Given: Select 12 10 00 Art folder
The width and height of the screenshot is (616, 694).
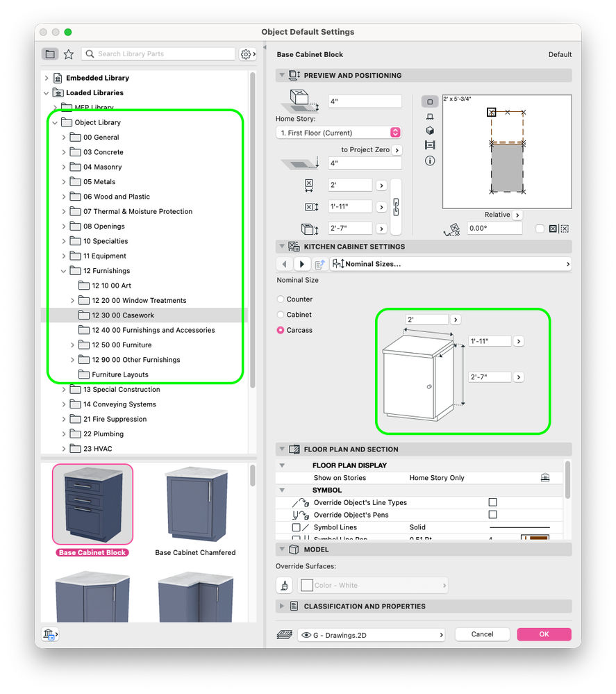Looking at the screenshot, I should pos(112,286).
